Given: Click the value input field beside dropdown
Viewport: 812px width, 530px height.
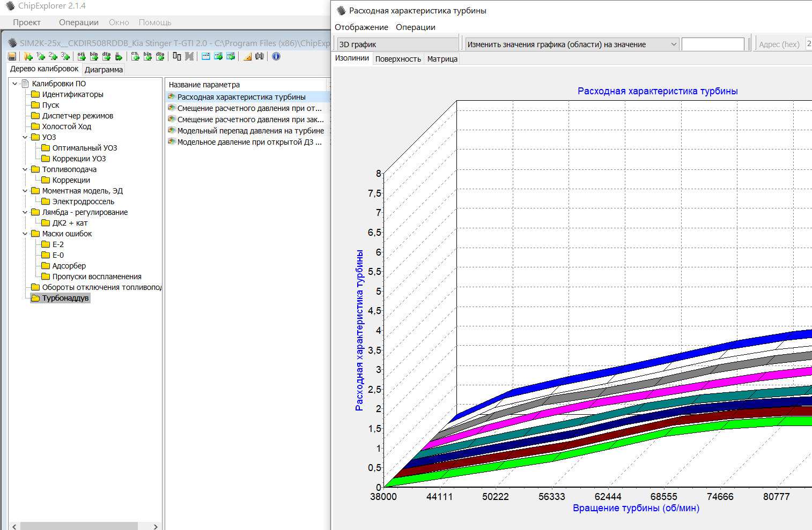Looking at the screenshot, I should click(713, 44).
